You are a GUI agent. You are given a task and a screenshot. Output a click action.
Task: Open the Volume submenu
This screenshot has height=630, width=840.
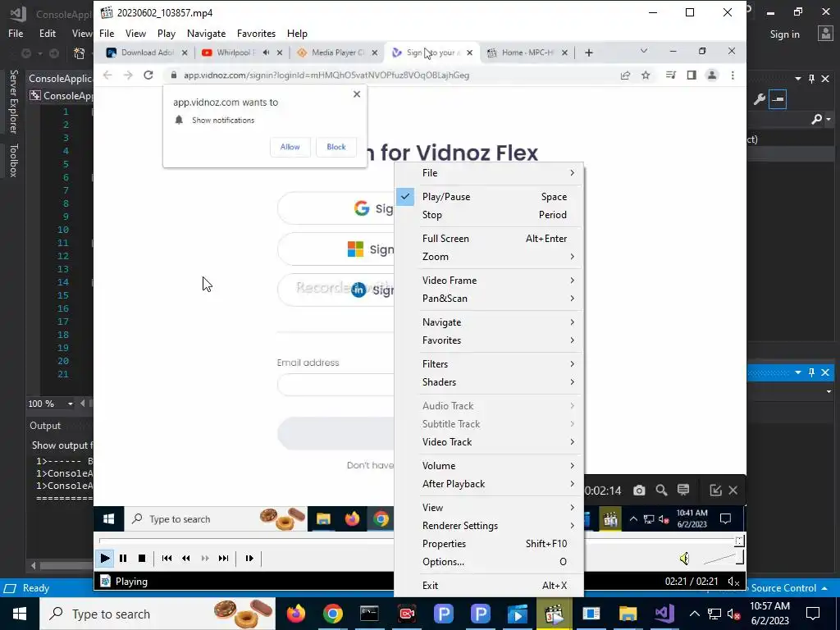click(x=489, y=466)
